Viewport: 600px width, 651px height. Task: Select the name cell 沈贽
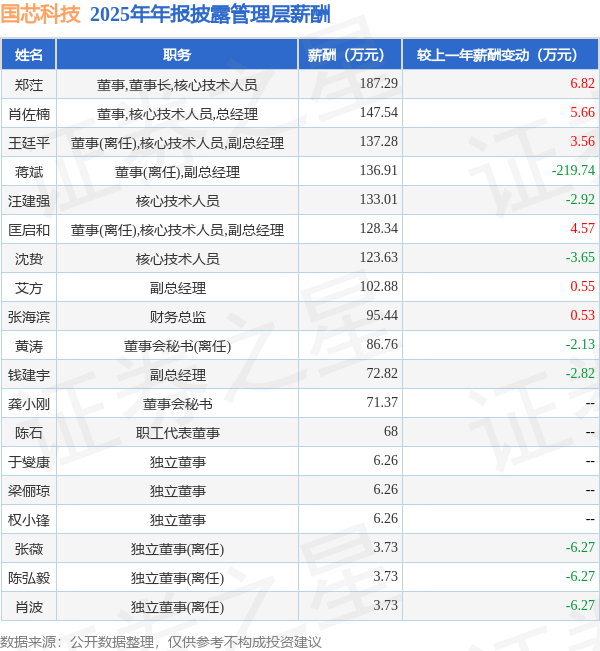[x=29, y=259]
